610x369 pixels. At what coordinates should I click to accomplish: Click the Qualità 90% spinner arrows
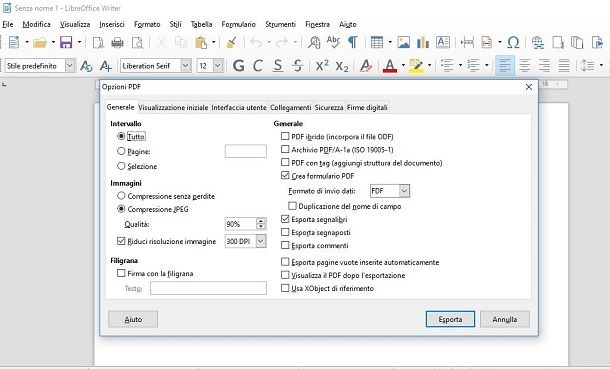pos(261,224)
